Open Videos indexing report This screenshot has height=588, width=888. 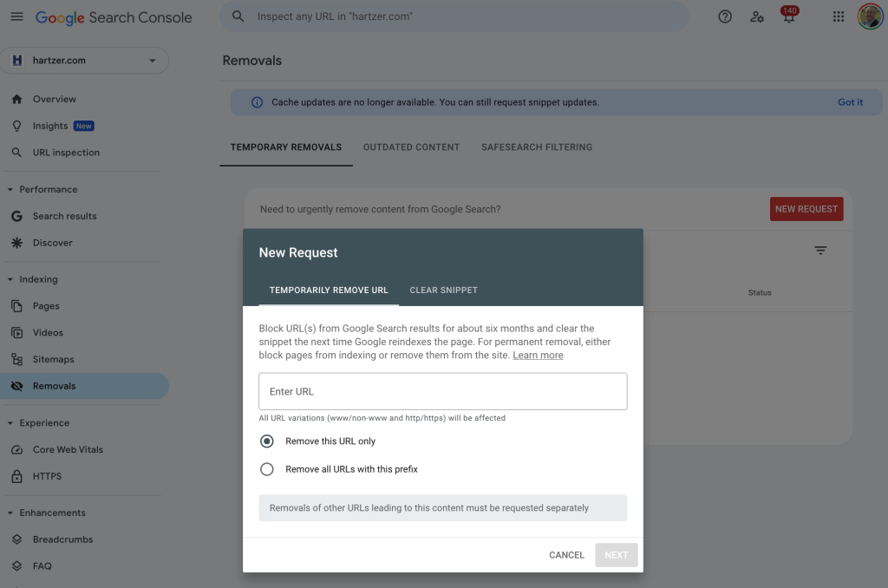pyautogui.click(x=49, y=332)
